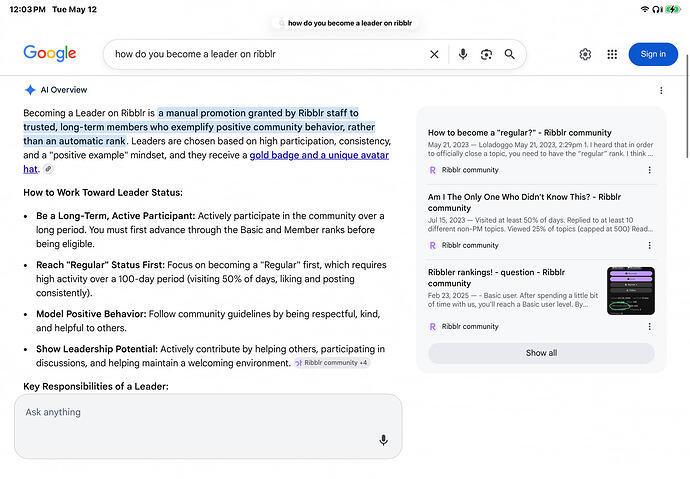Open more options for 'Ribbler rankings' source

pos(650,327)
